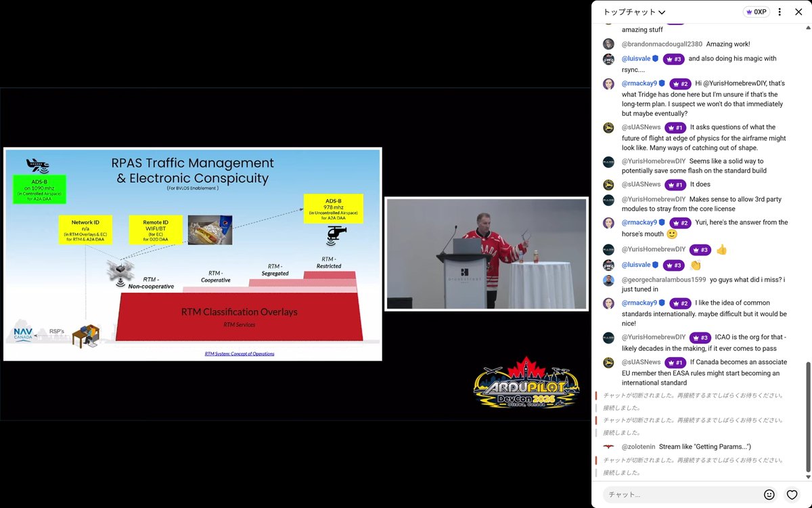Close the live chat panel
812x508 pixels.
798,12
